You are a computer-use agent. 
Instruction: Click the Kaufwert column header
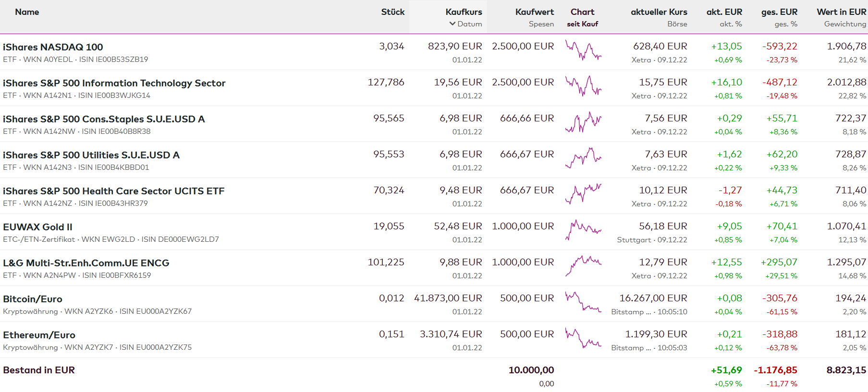coord(534,12)
